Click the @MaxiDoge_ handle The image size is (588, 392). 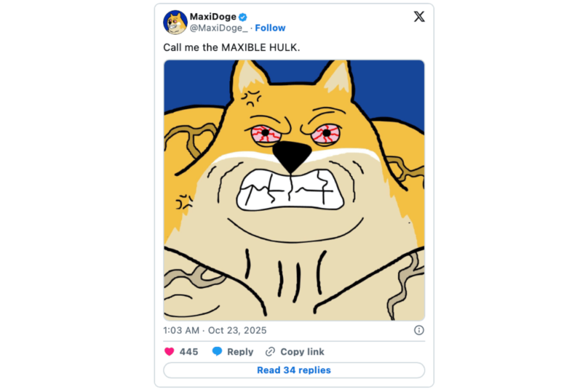(218, 28)
